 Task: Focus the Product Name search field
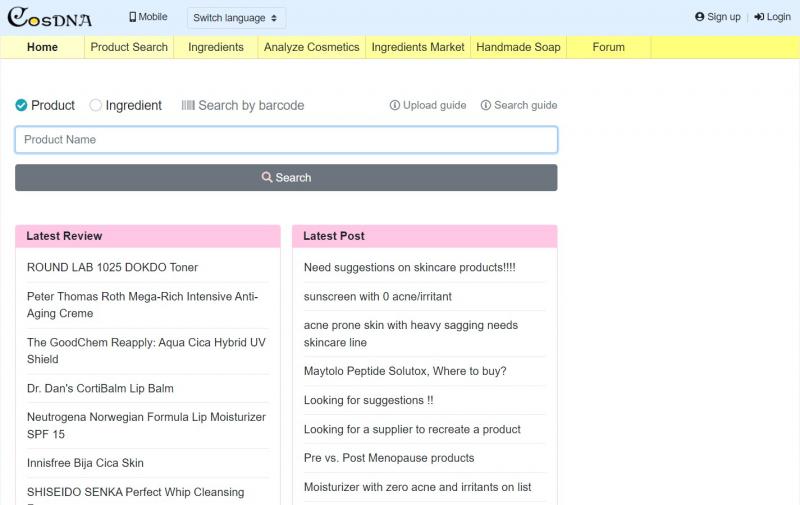point(286,140)
